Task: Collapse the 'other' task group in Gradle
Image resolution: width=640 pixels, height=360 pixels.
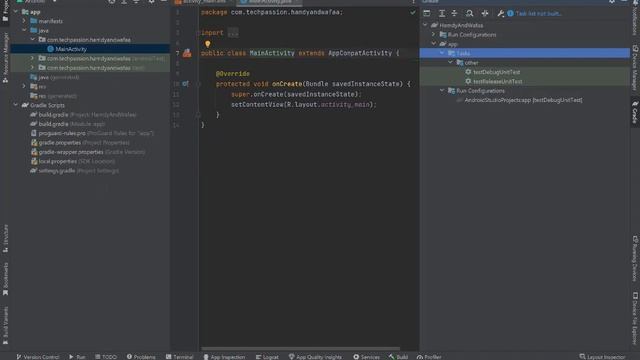Action: [x=451, y=62]
